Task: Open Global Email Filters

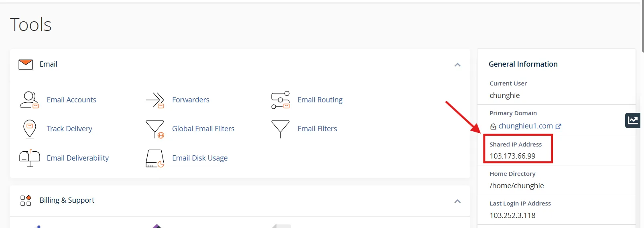Action: [x=203, y=129]
